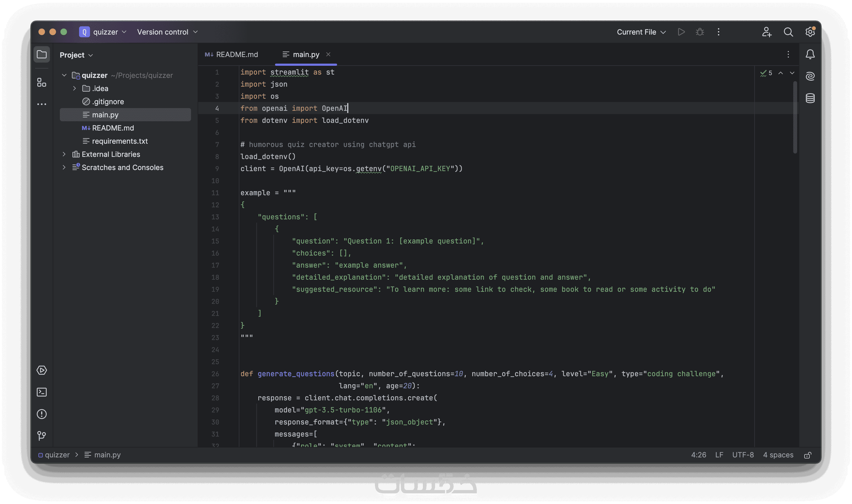Switch to the README.md editor tab

point(232,54)
